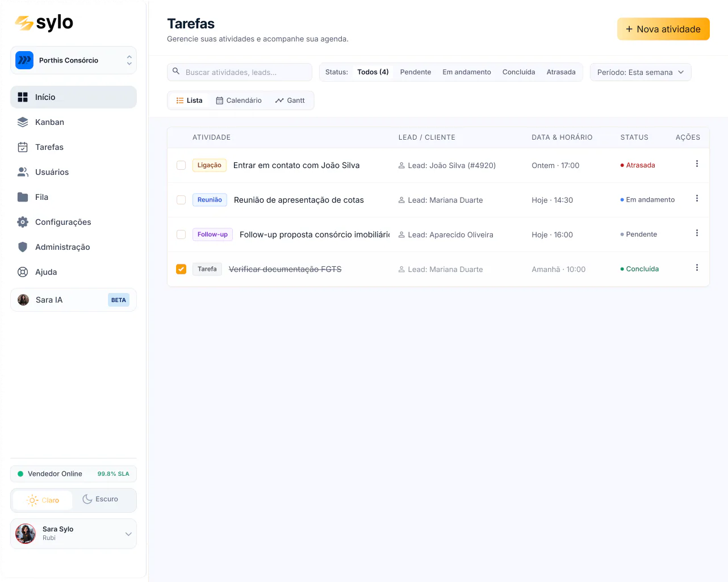Select the Claro light theme
The image size is (728, 582).
(43, 500)
